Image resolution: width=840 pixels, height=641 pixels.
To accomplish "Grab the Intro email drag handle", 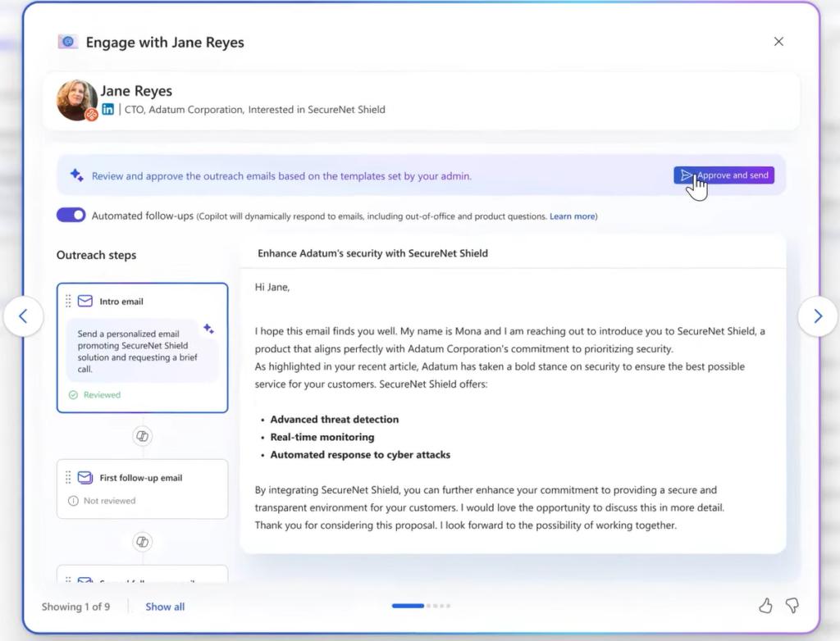I will pos(68,301).
